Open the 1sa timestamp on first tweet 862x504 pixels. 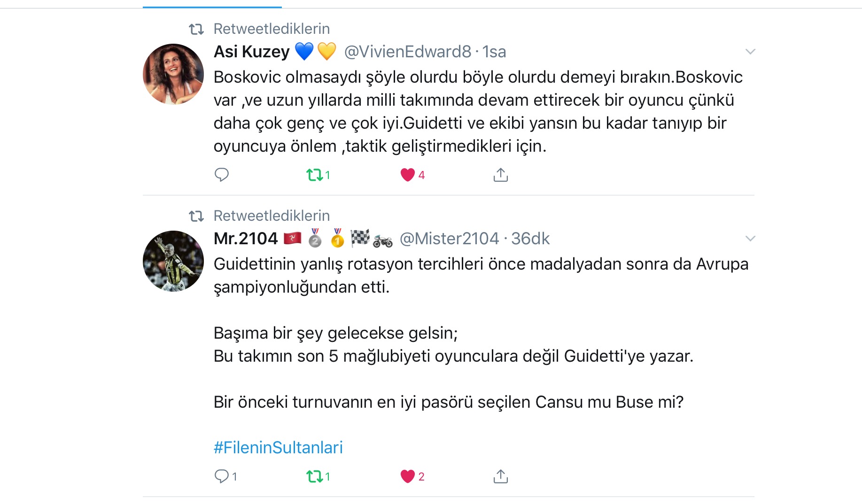(494, 52)
